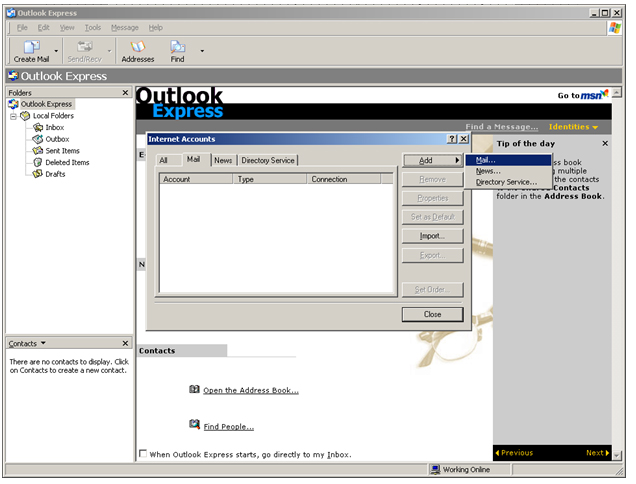
Task: Open the Edit menu
Action: click(43, 28)
